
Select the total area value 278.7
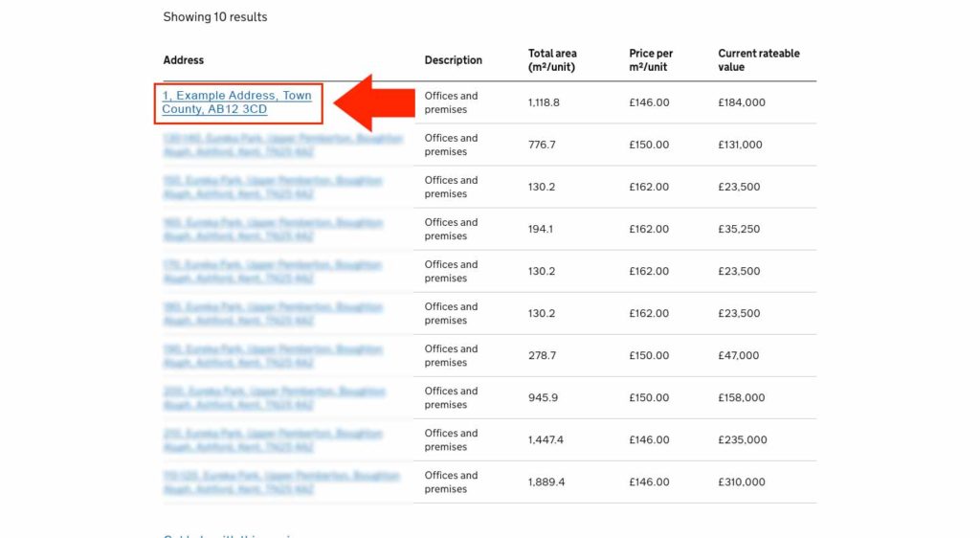pos(542,355)
